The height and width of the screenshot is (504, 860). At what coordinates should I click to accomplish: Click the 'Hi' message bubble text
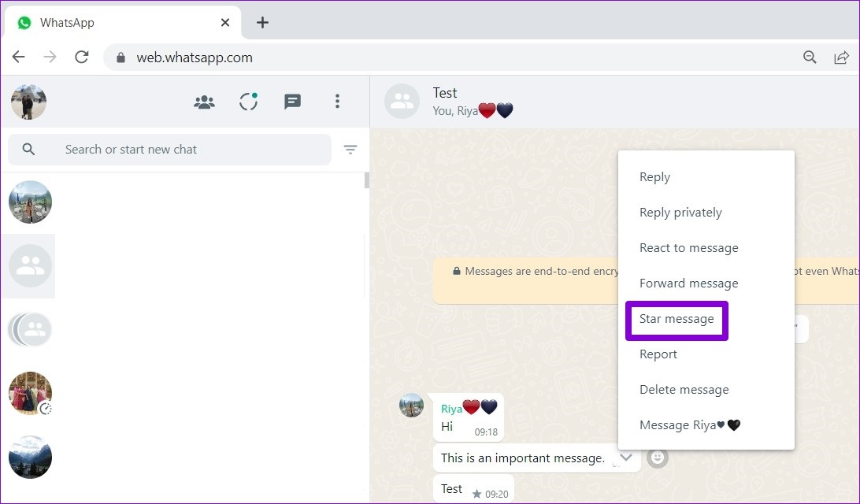coord(447,427)
